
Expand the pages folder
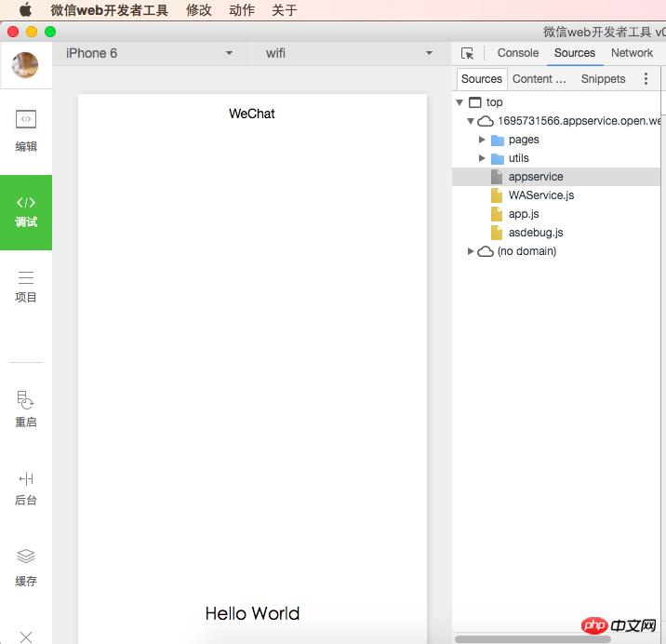click(x=482, y=140)
